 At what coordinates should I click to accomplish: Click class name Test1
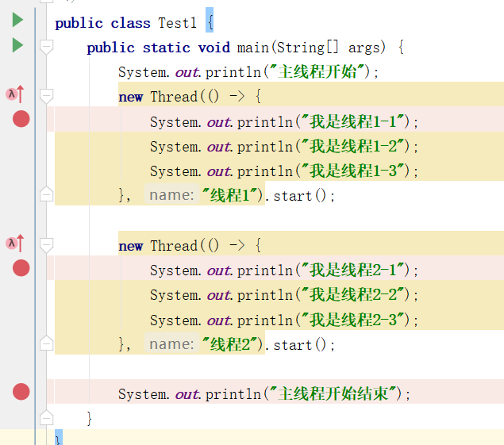coord(177,23)
